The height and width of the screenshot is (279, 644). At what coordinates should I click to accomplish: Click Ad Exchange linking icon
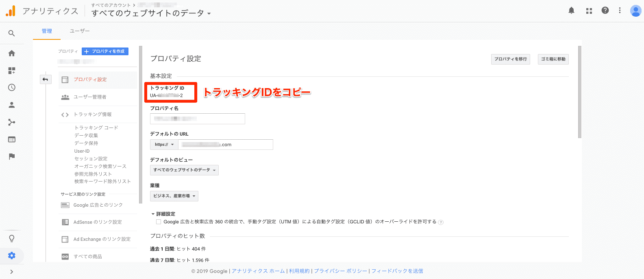[65, 240]
